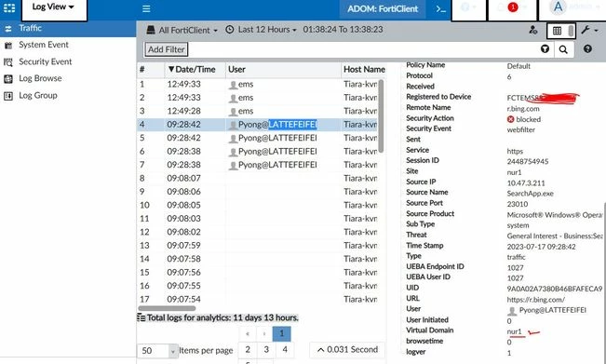Click the search magnifier icon

[563, 49]
